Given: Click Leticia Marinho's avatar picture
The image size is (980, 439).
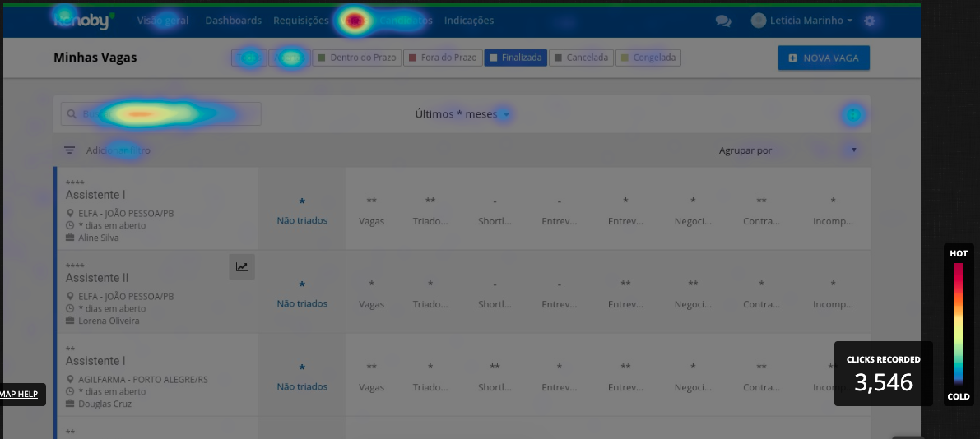Looking at the screenshot, I should [759, 21].
